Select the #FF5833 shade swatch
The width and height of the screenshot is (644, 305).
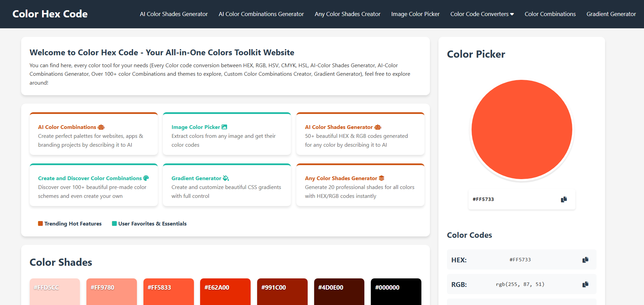tap(169, 292)
